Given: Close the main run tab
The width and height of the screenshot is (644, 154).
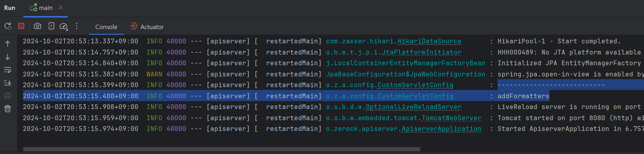Looking at the screenshot, I should click(x=61, y=8).
